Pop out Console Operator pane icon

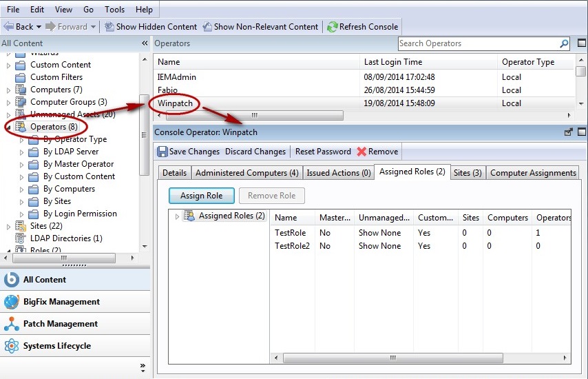click(569, 132)
